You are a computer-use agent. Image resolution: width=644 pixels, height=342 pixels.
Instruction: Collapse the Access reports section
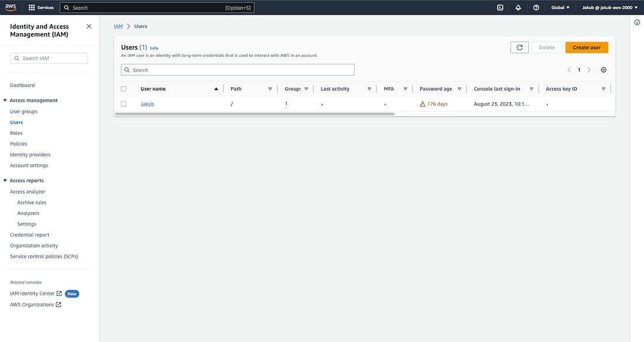click(5, 181)
